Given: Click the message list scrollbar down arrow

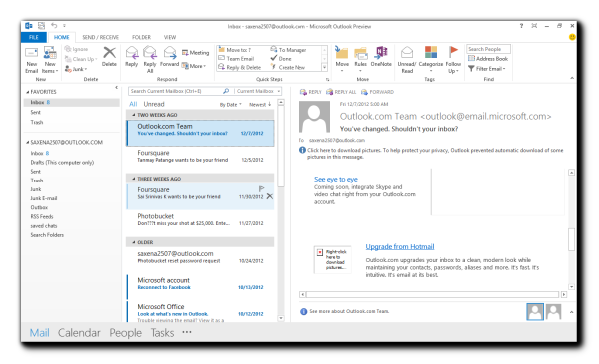Looking at the screenshot, I should [x=281, y=318].
